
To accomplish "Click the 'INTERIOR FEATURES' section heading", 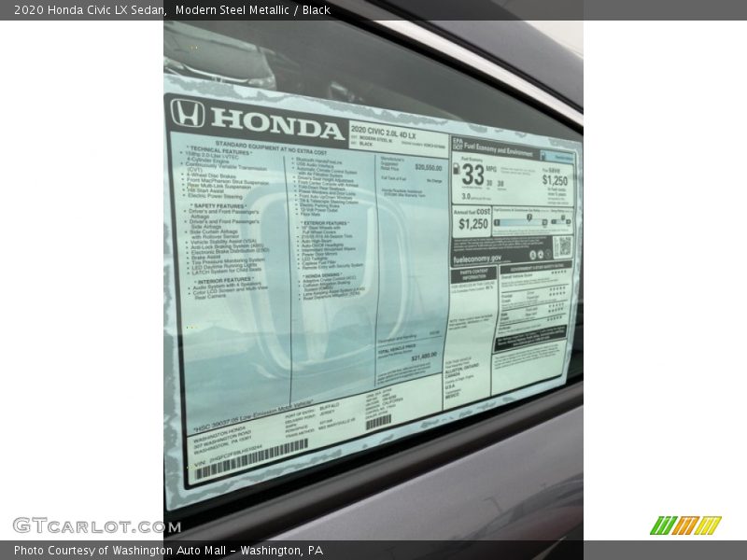I will (x=223, y=280).
